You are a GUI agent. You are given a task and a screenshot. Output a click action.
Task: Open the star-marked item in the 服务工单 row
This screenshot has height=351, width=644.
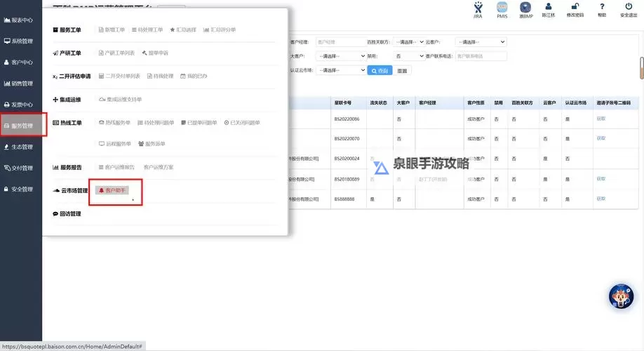(183, 29)
